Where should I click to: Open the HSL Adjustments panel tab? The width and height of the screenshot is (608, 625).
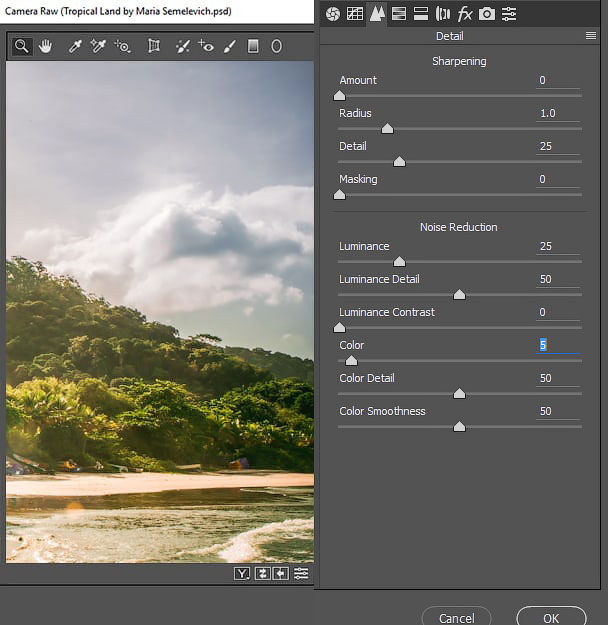pos(399,14)
